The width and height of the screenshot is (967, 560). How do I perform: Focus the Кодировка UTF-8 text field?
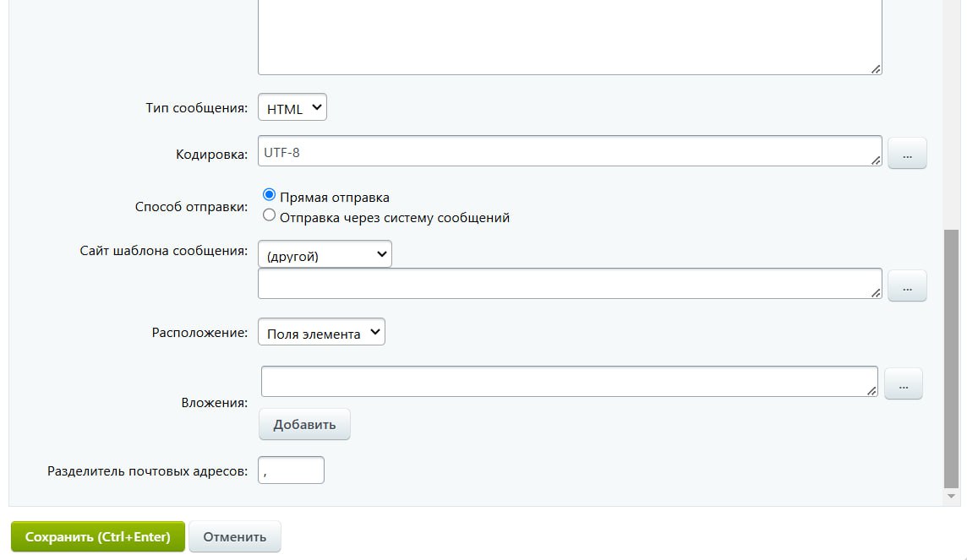pos(566,152)
